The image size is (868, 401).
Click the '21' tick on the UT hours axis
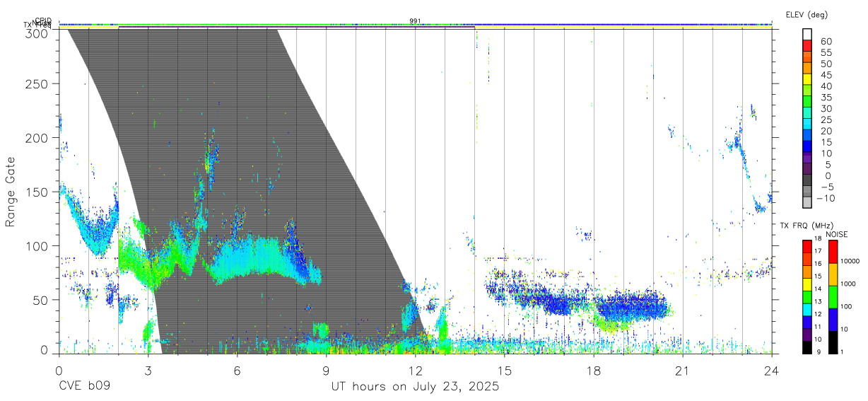683,370
